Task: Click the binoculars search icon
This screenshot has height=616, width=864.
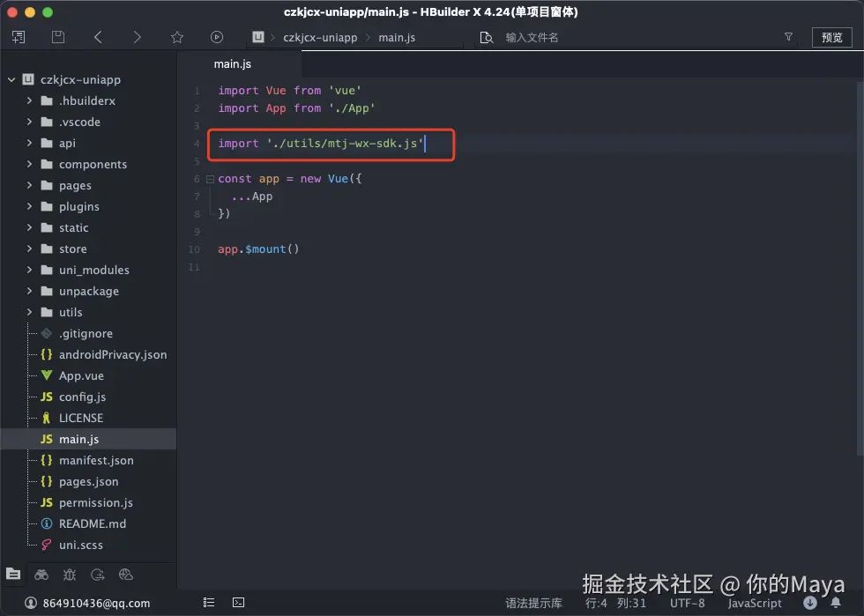Action: pyautogui.click(x=41, y=575)
